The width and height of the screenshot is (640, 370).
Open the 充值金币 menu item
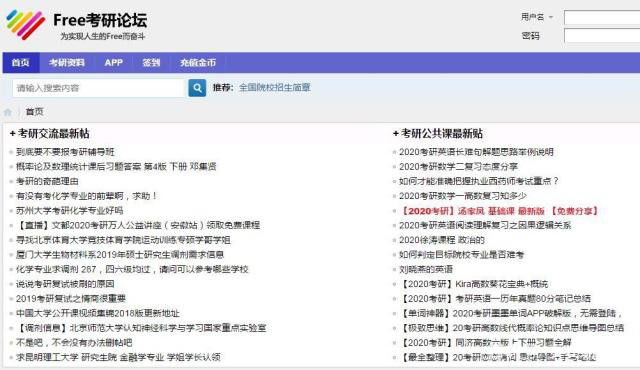(x=198, y=63)
